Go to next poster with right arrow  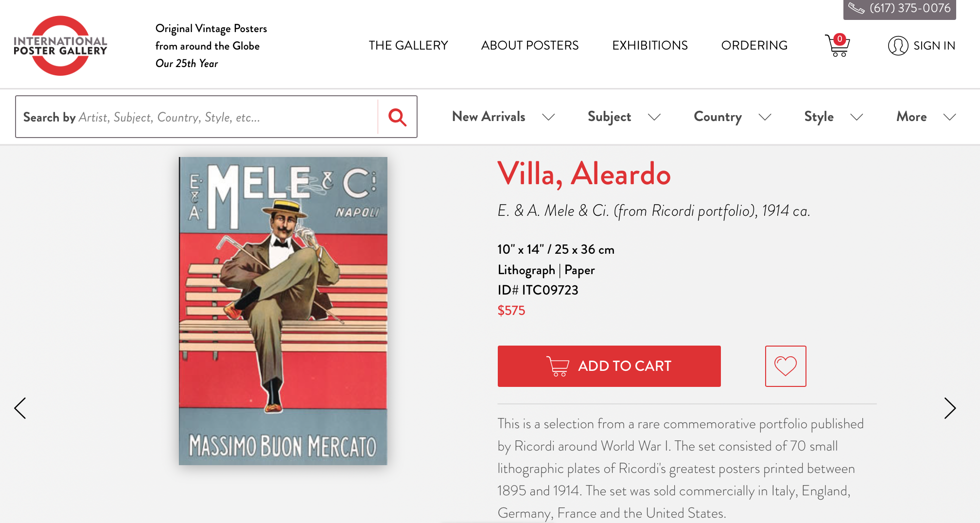click(x=950, y=408)
